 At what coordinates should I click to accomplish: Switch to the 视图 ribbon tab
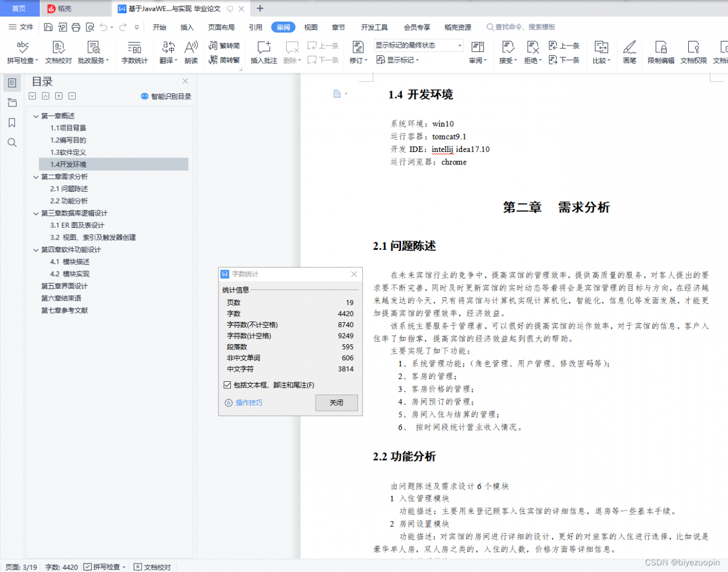point(311,27)
